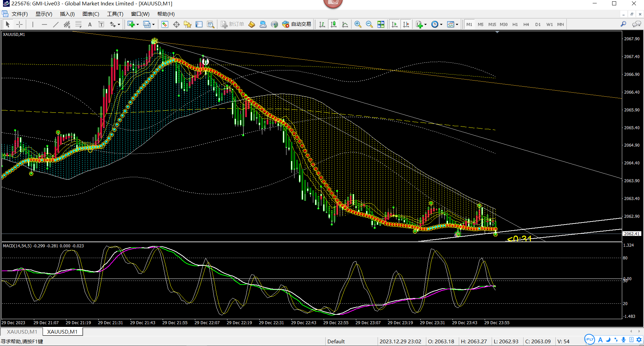Tile the chart windows
Image resolution: width=644 pixels, height=346 pixels.
point(381,24)
